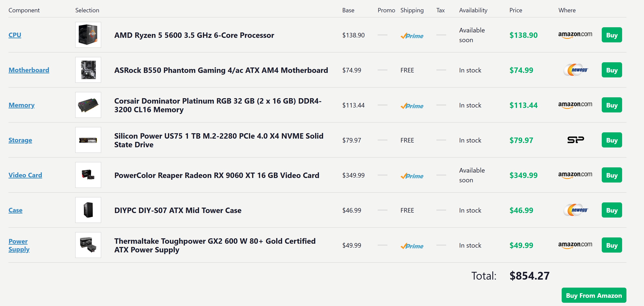
Task: Click the Newegg logo for the motherboard
Action: tap(576, 70)
